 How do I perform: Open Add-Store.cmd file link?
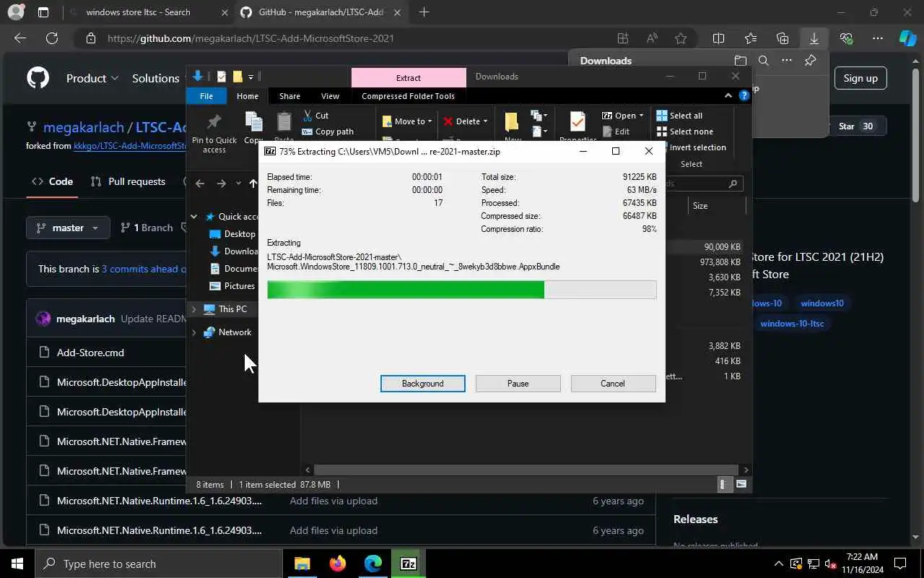click(x=90, y=353)
